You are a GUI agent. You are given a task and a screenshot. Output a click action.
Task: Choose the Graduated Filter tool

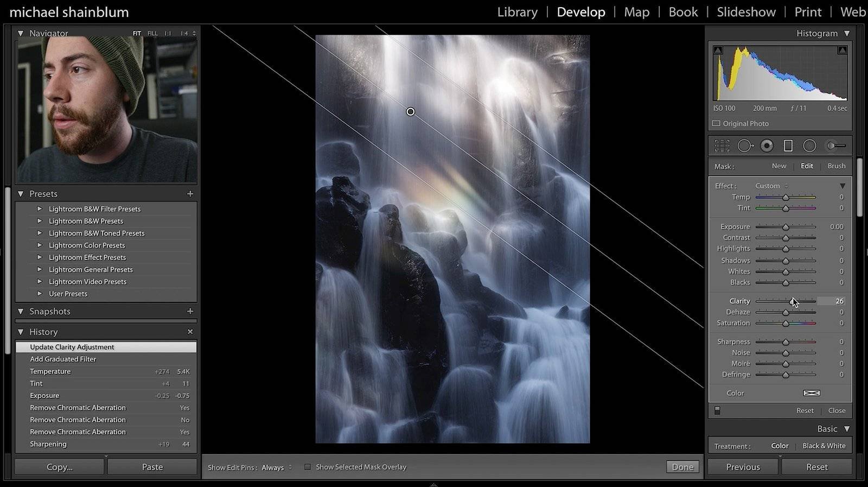788,146
